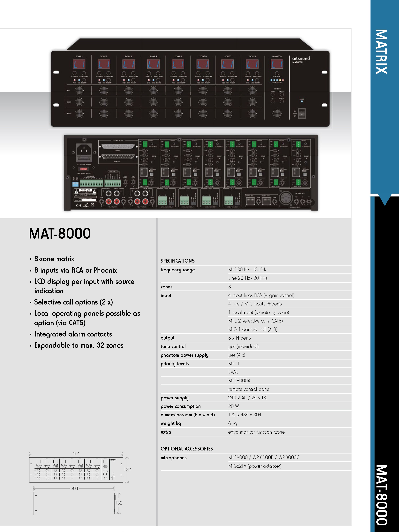Click the value 'yes (individual)'

click(243, 347)
